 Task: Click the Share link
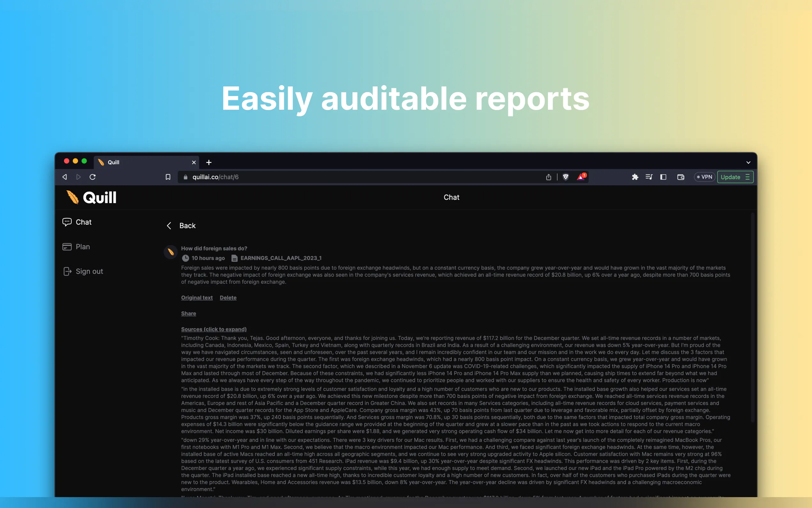click(188, 314)
